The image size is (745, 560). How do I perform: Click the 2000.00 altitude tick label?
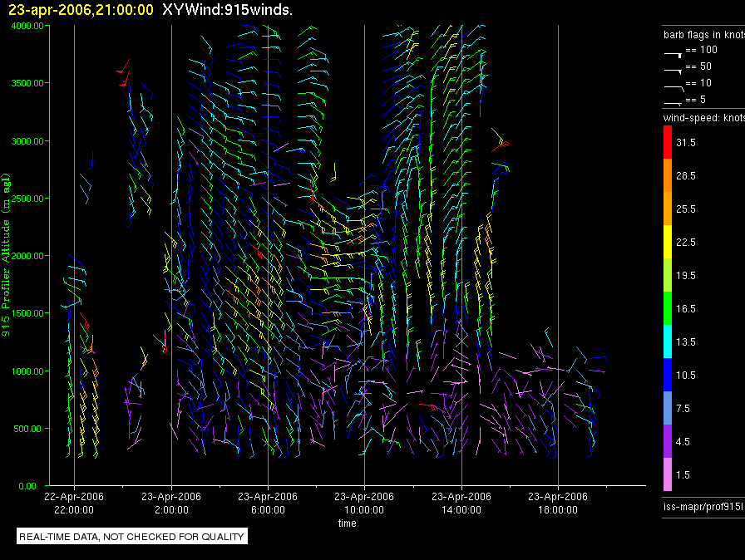tap(27, 256)
